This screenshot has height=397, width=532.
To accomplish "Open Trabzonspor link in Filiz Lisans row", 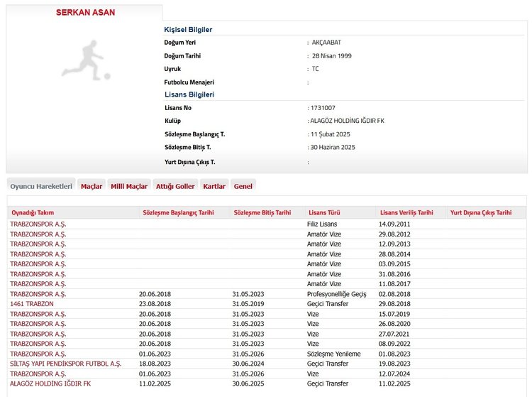I will [x=38, y=224].
